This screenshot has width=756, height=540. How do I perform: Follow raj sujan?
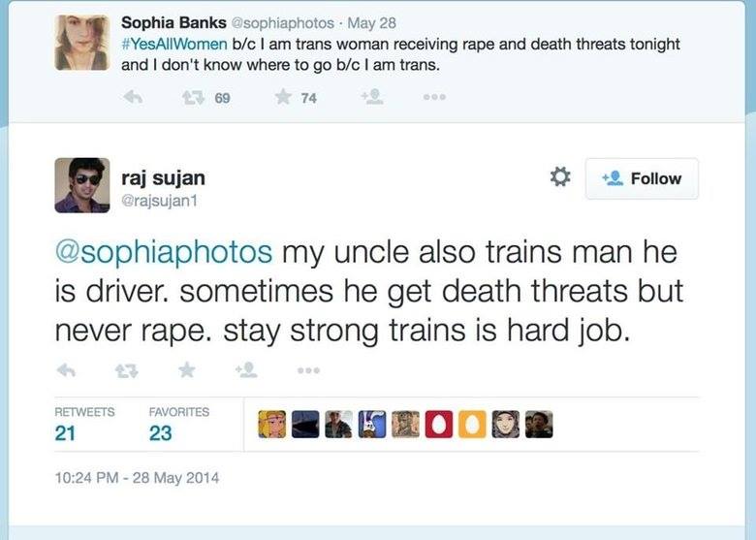pos(642,178)
